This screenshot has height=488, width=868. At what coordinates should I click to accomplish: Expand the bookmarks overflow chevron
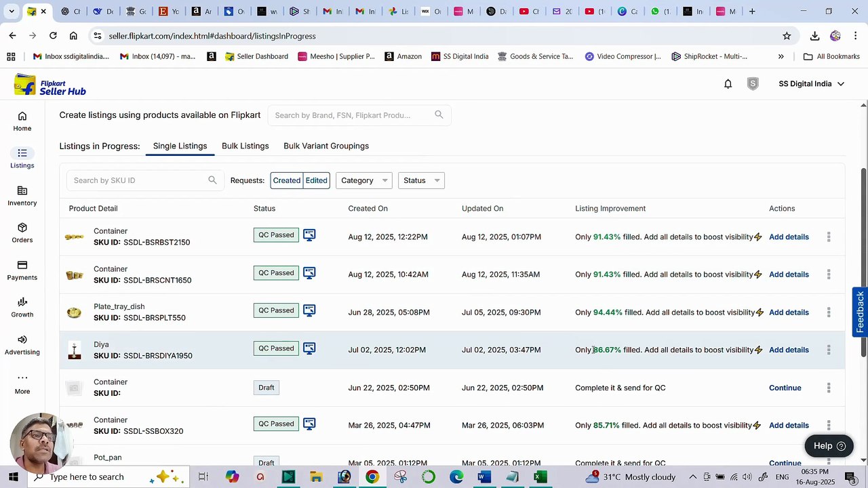click(781, 56)
